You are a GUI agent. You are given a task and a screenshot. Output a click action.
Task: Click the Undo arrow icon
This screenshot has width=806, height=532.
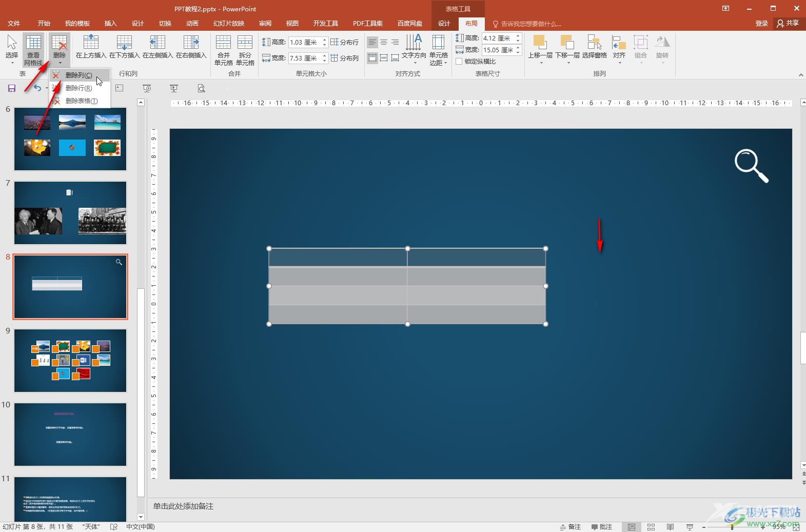[37, 88]
